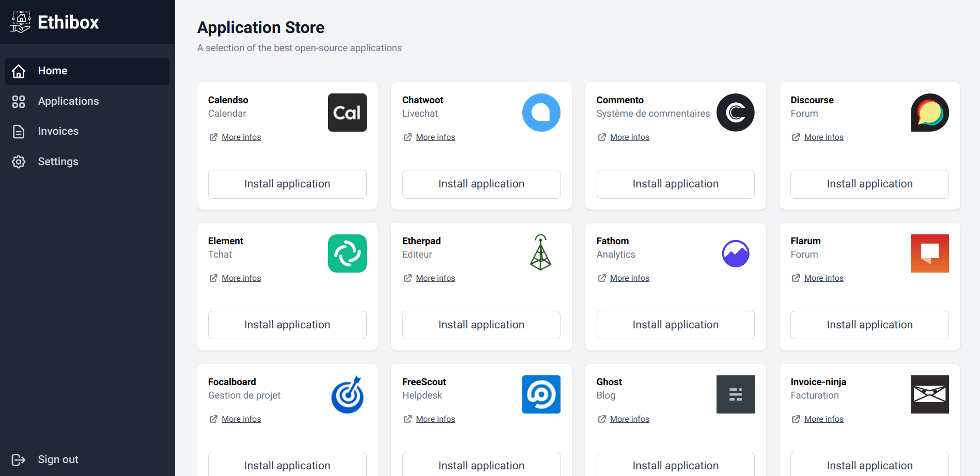This screenshot has width=980, height=476.
Task: Click external link icon on Flarum card
Action: click(796, 278)
